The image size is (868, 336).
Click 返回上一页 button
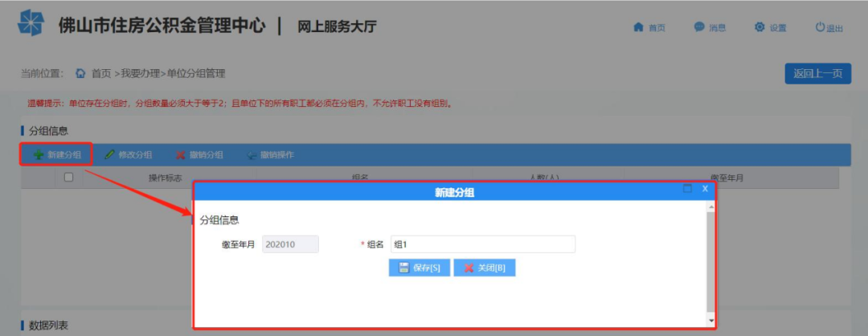pyautogui.click(x=817, y=73)
